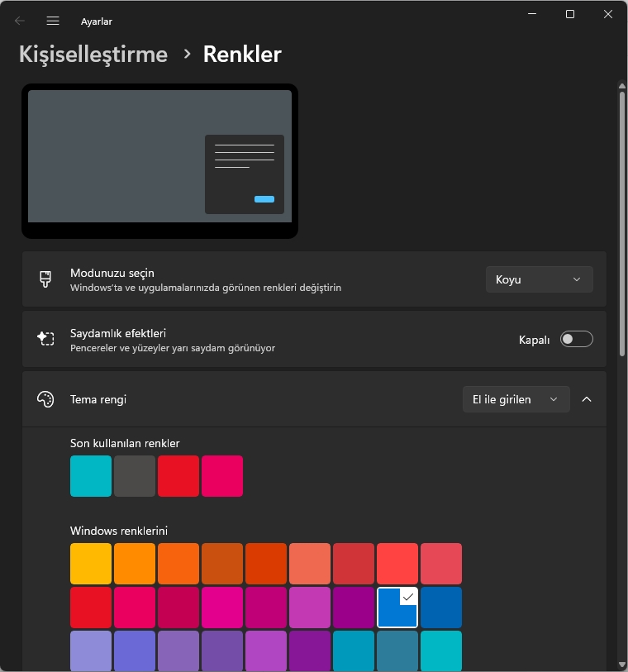628x672 pixels.
Task: Toggle the Saydamlık efektleri switch
Action: 576,340
